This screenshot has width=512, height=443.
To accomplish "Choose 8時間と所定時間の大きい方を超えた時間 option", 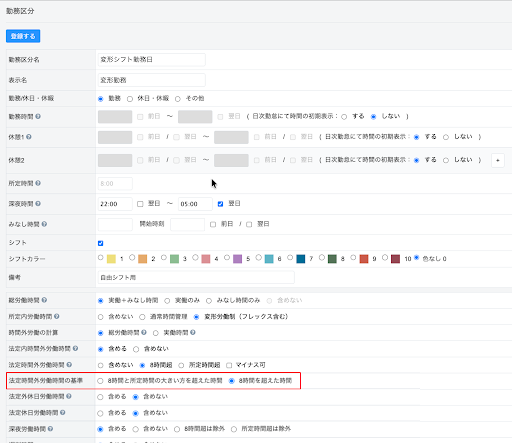I will click(x=100, y=381).
